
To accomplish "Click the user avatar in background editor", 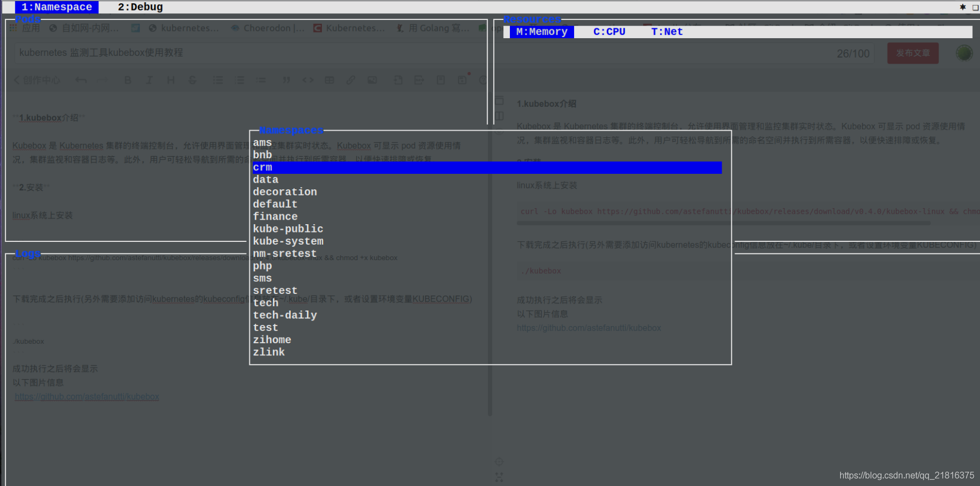I will click(x=964, y=53).
